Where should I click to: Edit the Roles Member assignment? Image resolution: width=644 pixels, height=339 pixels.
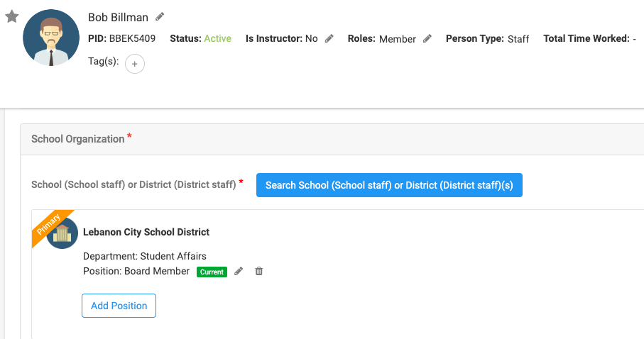point(427,38)
